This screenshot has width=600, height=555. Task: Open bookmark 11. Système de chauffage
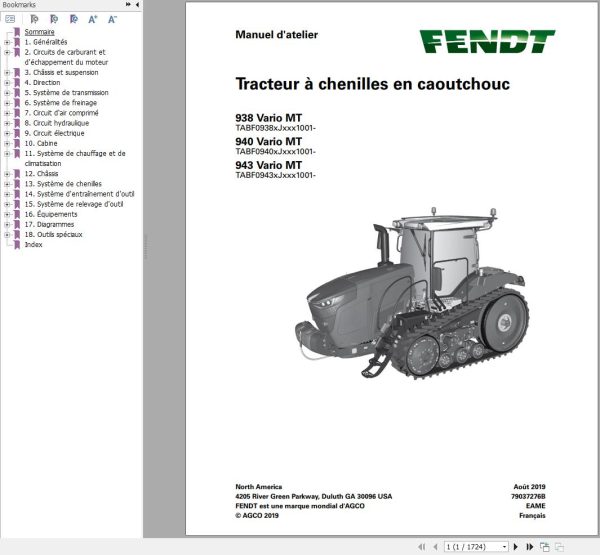tap(75, 158)
